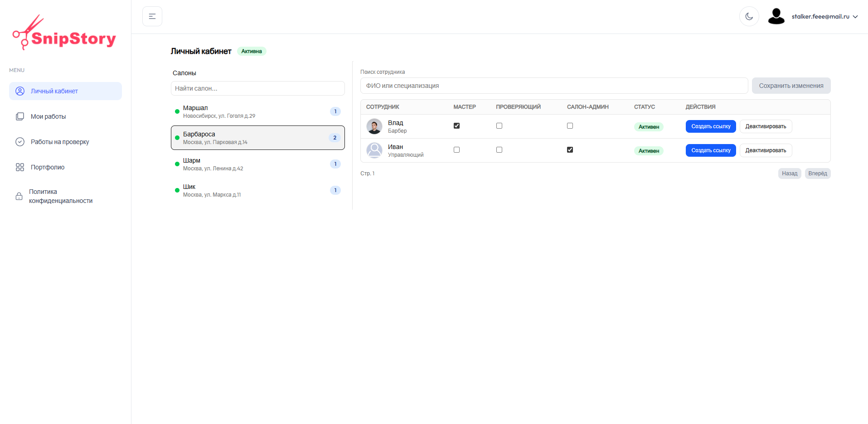This screenshot has width=868, height=424.
Task: Uncheck Салон-админ role for Иван
Action: point(570,150)
